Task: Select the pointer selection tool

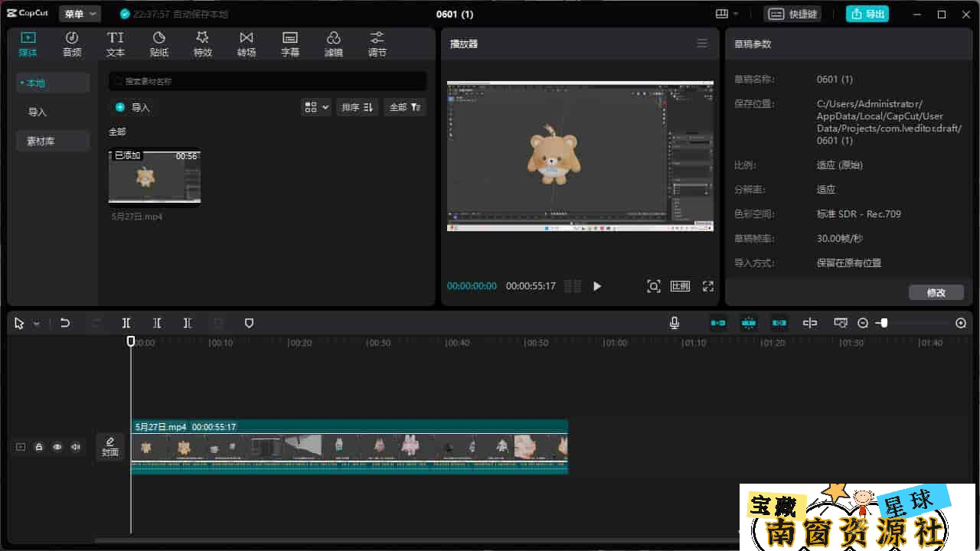Action: point(19,324)
